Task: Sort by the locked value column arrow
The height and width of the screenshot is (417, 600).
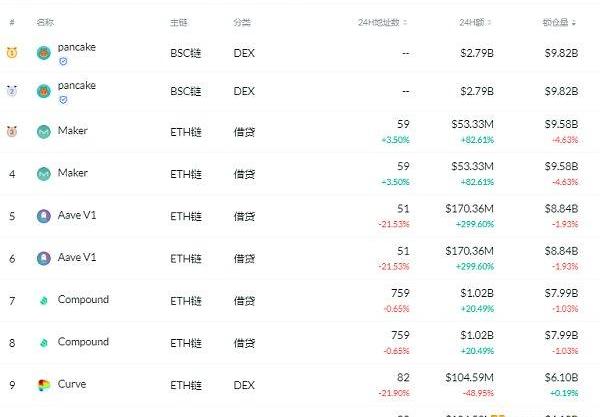Action: (x=574, y=23)
